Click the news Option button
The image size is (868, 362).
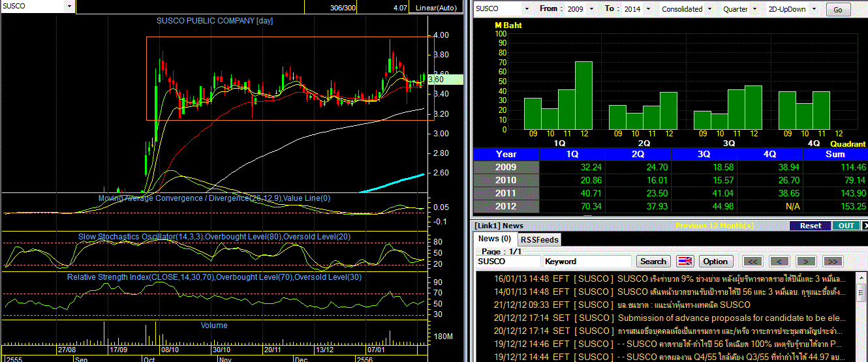(x=715, y=261)
